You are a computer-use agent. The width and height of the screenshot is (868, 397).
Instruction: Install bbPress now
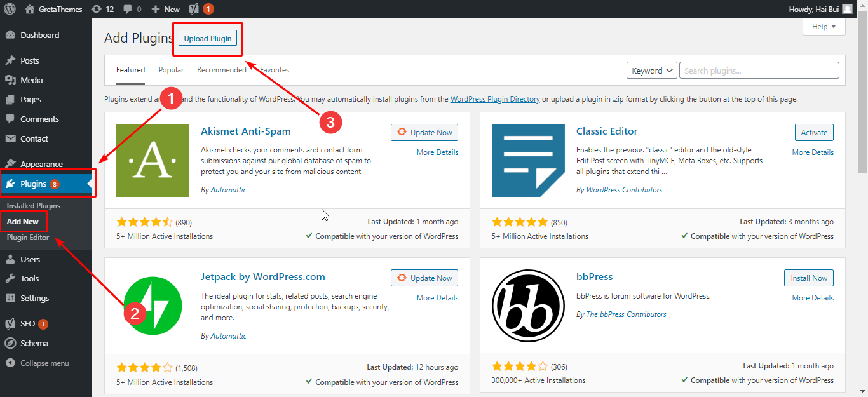(809, 278)
